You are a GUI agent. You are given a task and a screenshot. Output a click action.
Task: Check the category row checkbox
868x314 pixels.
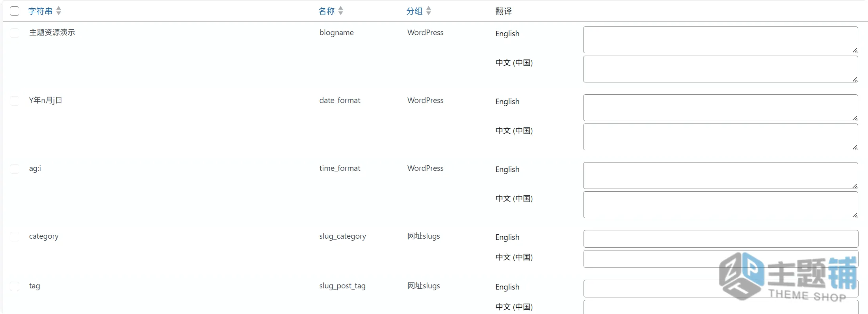tap(15, 237)
